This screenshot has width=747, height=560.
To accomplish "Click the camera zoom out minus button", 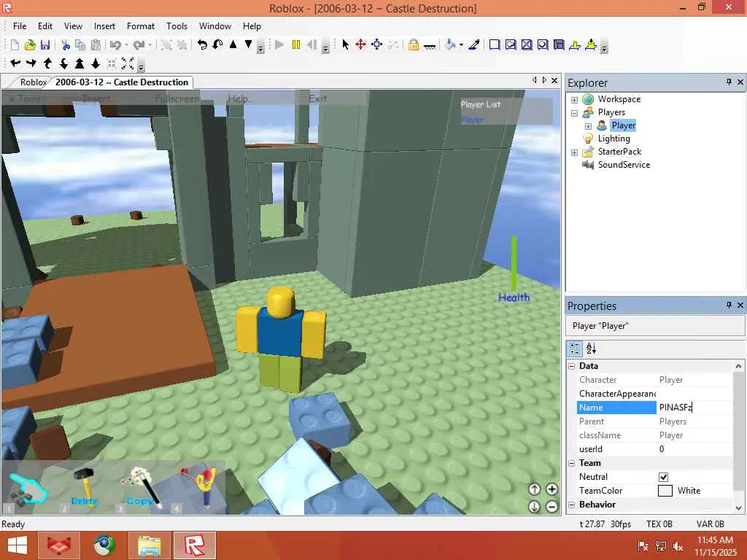I will [x=551, y=507].
